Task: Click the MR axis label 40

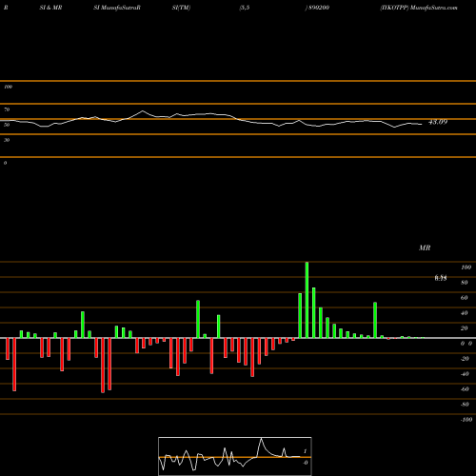Action: (465, 313)
